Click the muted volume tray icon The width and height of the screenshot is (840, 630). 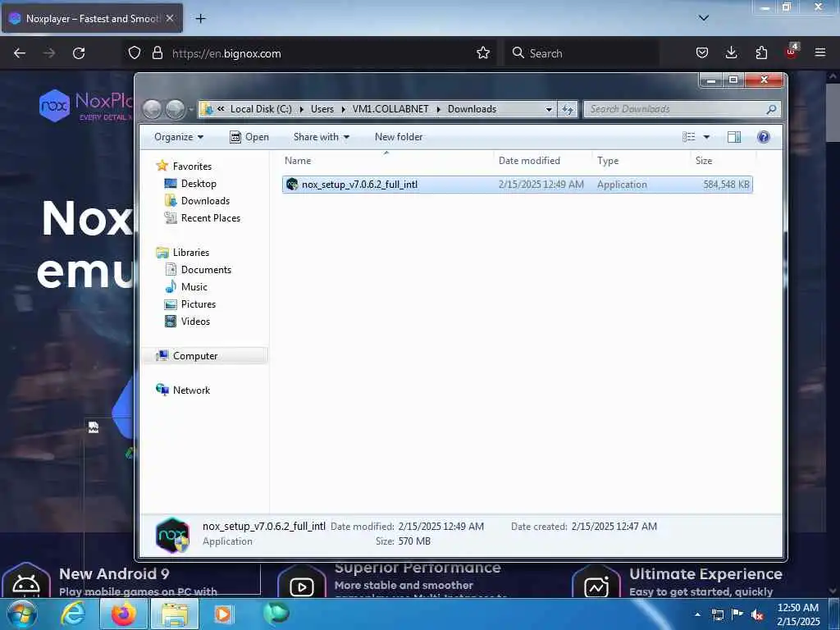pos(757,614)
